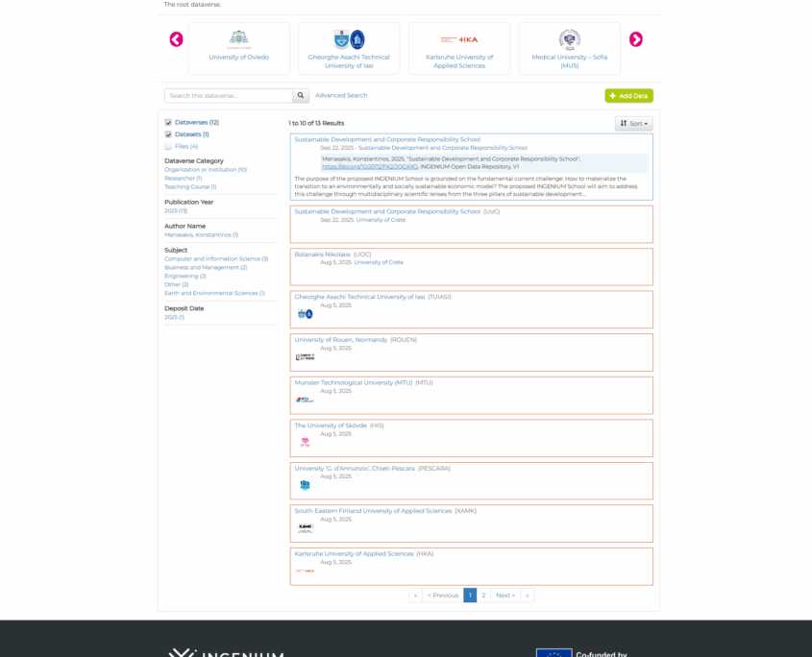The image size is (812, 657).
Task: Click the search magnifier button
Action: 302,96
